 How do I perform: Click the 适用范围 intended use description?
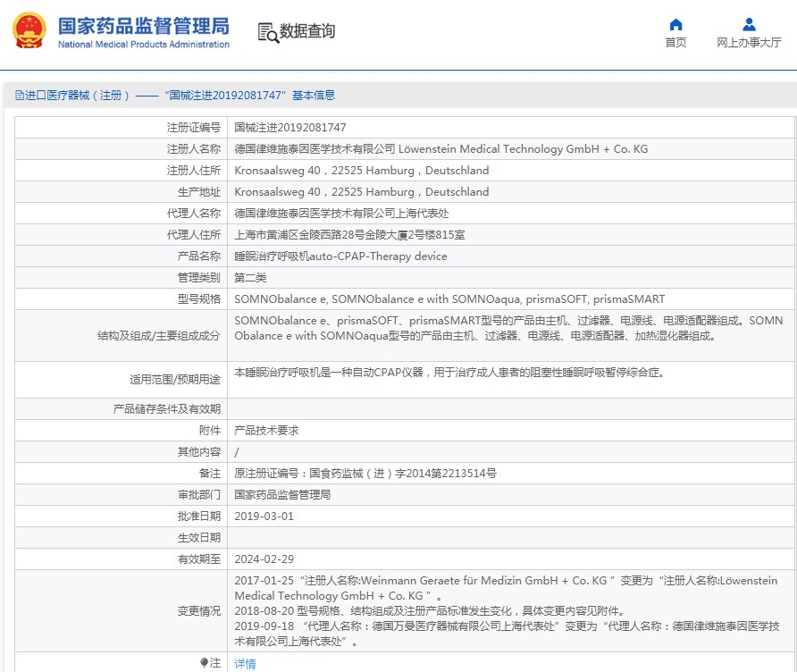(449, 373)
